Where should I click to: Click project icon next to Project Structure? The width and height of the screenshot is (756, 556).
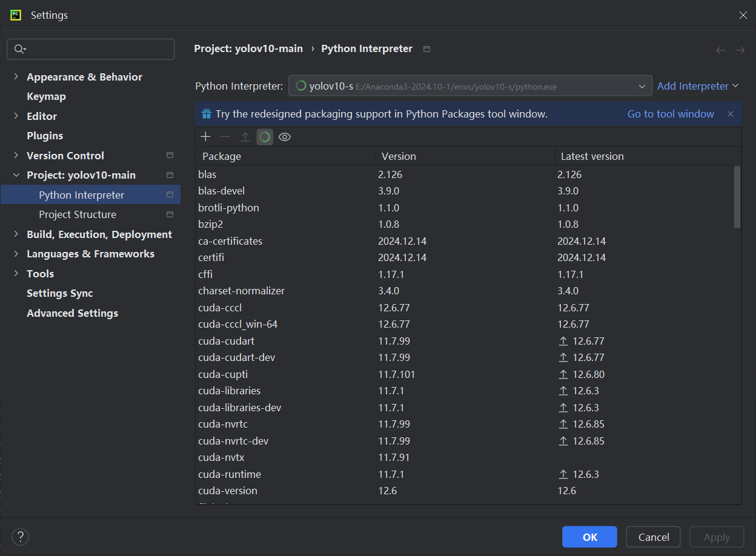click(x=170, y=214)
